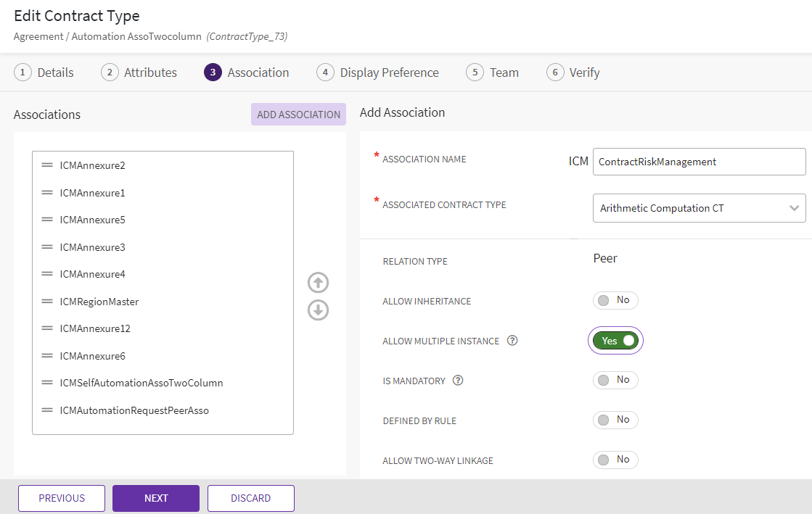
Task: Click drag handle icon for ICMAnnexure2
Action: point(47,165)
